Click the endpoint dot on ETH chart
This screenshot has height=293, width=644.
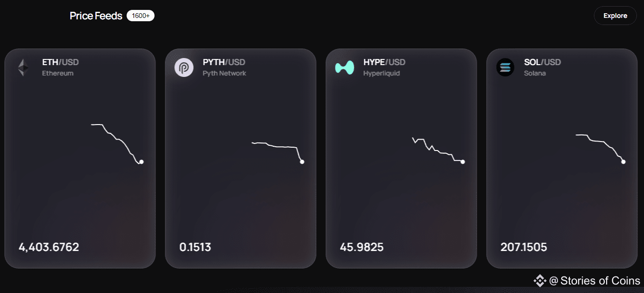pyautogui.click(x=141, y=162)
